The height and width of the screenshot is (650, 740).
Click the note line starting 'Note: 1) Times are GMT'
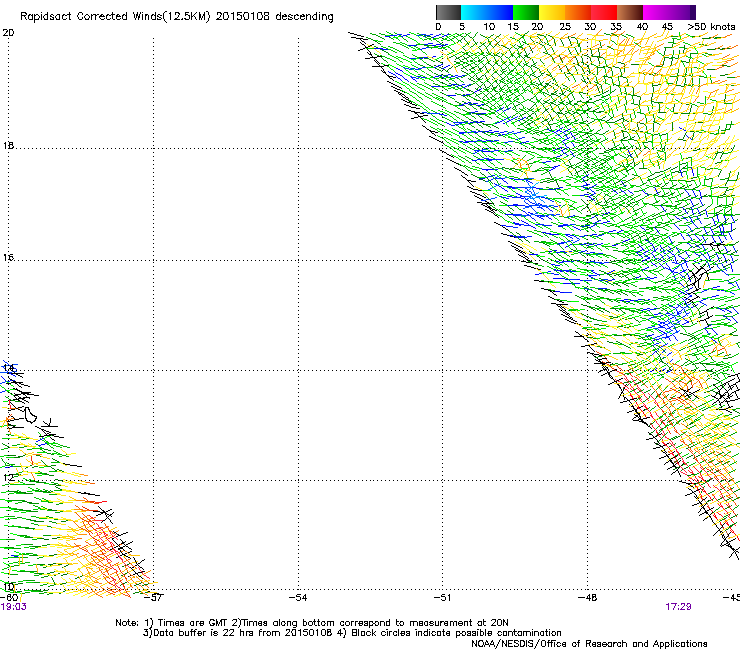[x=311, y=623]
